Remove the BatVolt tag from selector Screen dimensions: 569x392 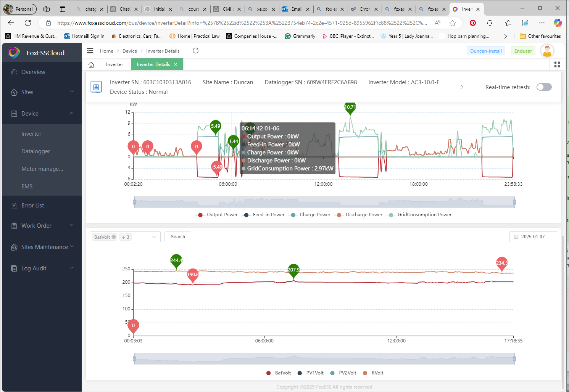coord(114,237)
